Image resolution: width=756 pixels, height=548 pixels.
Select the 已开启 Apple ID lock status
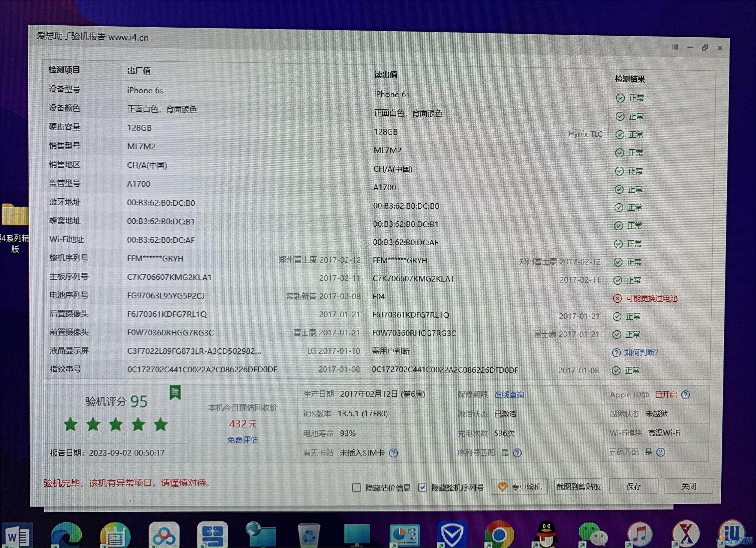666,395
